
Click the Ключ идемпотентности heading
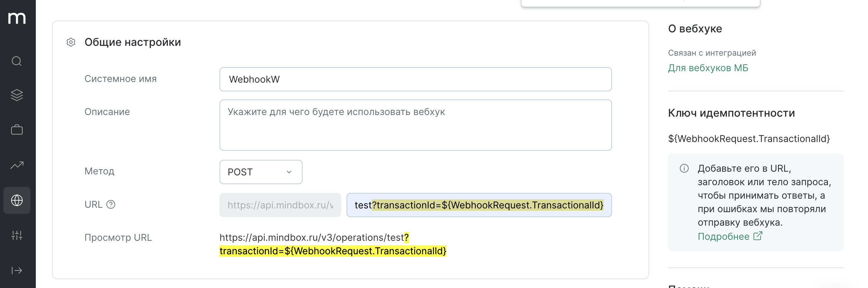[x=731, y=113]
